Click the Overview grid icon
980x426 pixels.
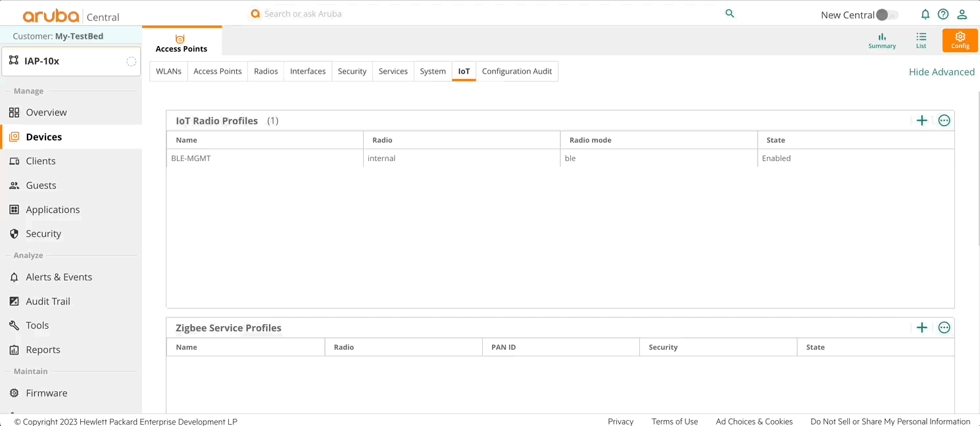[14, 112]
